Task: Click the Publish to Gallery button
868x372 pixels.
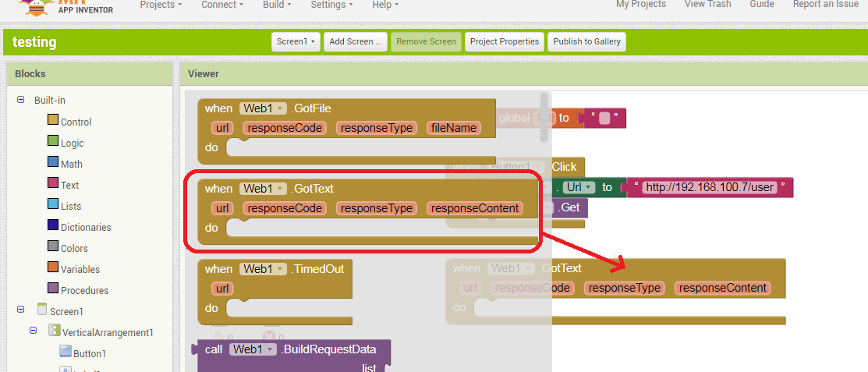Action: [586, 42]
